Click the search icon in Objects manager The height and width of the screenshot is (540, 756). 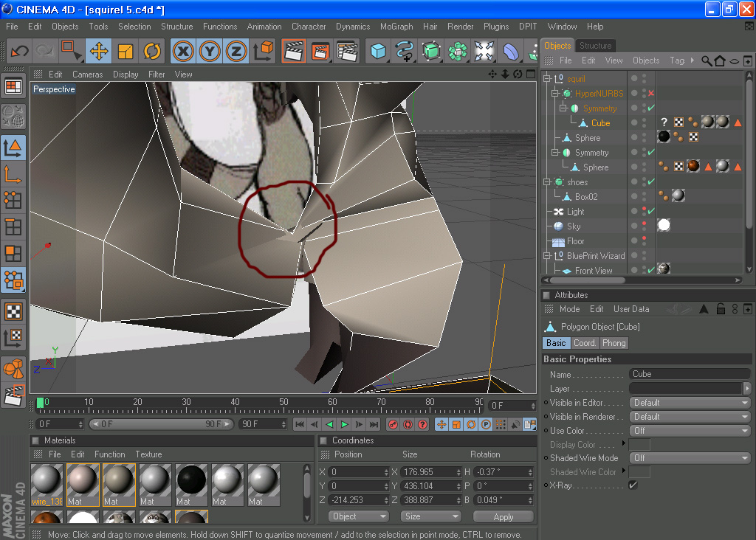coord(706,60)
